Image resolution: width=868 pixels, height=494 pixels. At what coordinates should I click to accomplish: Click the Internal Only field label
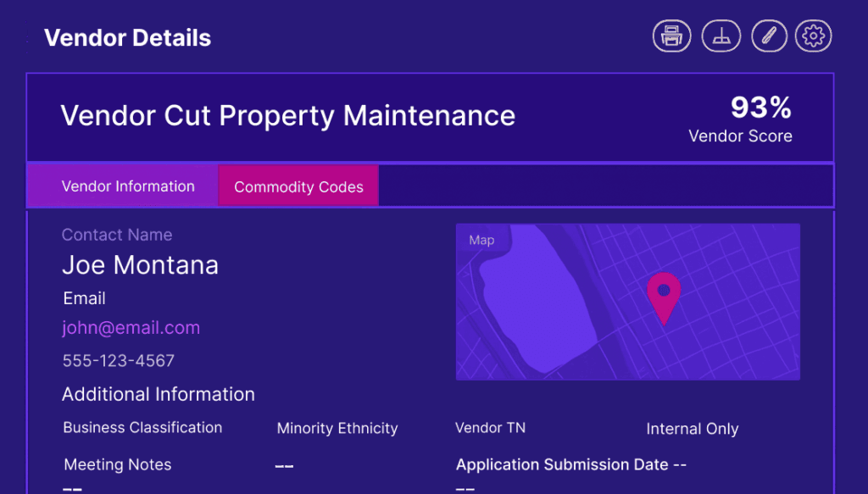click(x=692, y=429)
